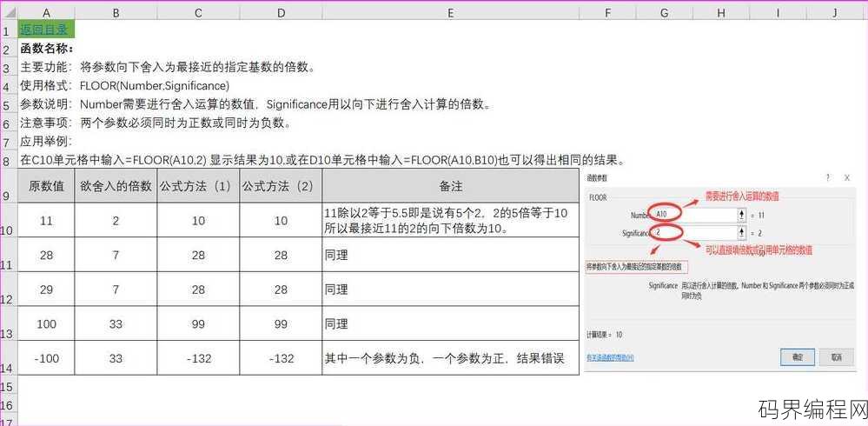The width and height of the screenshot is (868, 426).
Task: Collapse the Significance field range selector icon
Action: pos(741,233)
